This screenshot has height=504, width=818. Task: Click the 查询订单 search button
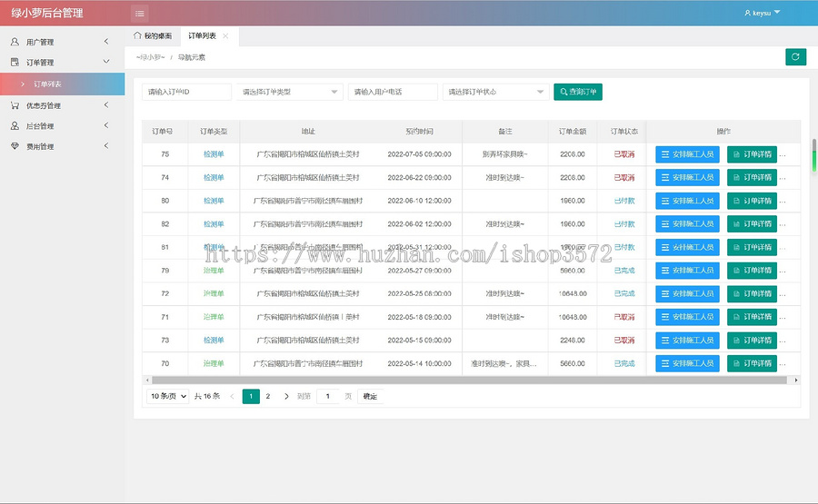click(x=578, y=92)
